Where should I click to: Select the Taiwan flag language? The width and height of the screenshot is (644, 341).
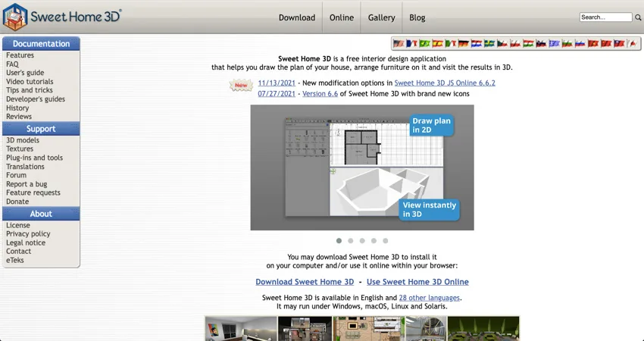pos(618,43)
